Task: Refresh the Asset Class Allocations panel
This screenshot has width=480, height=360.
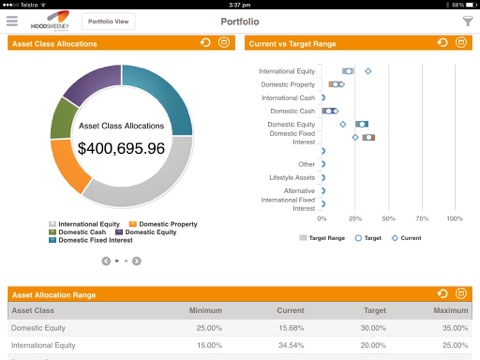Action: click(x=205, y=43)
